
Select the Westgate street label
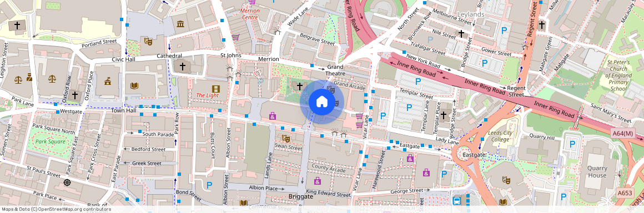pyautogui.click(x=71, y=111)
